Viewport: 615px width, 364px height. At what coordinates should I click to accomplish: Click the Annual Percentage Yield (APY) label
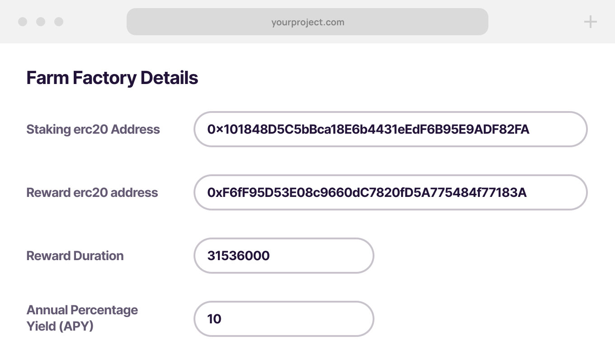tap(82, 318)
